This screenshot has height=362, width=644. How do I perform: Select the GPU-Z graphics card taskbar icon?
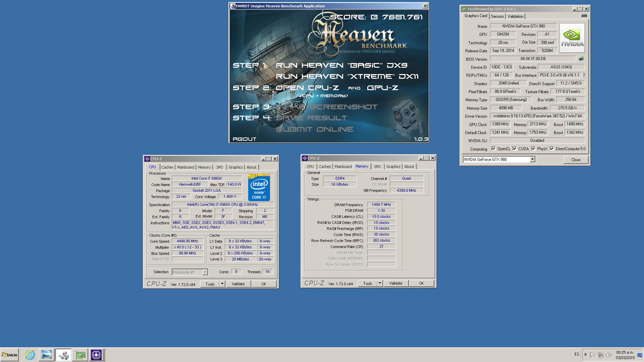[80, 355]
